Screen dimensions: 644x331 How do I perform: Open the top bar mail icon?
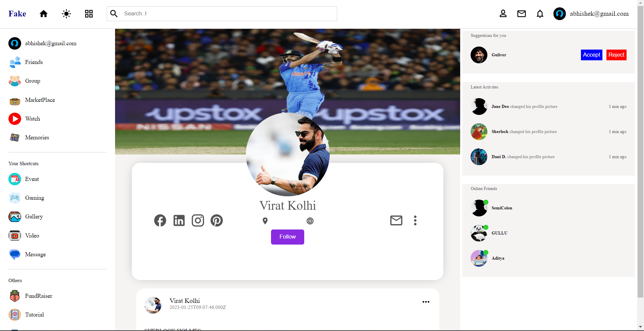point(522,14)
